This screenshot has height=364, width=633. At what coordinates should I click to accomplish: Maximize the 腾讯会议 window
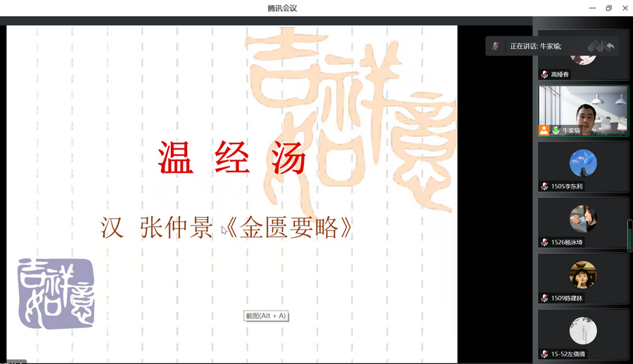point(608,8)
